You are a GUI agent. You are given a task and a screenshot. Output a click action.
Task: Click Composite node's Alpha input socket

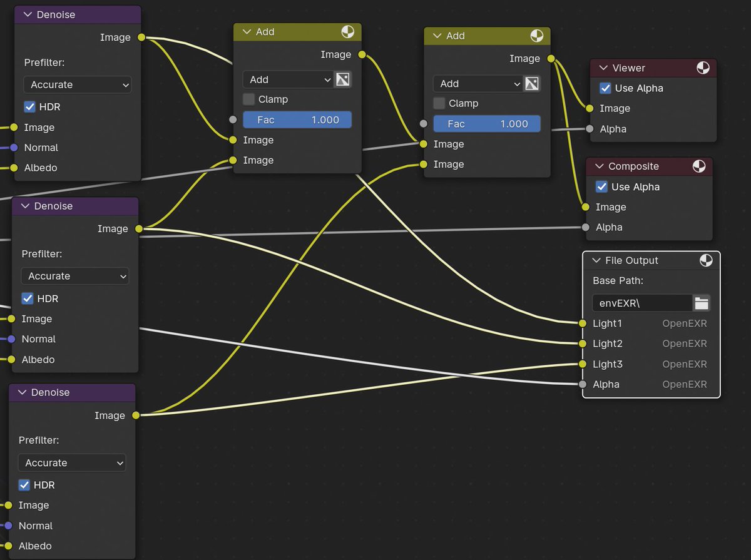pyautogui.click(x=586, y=227)
